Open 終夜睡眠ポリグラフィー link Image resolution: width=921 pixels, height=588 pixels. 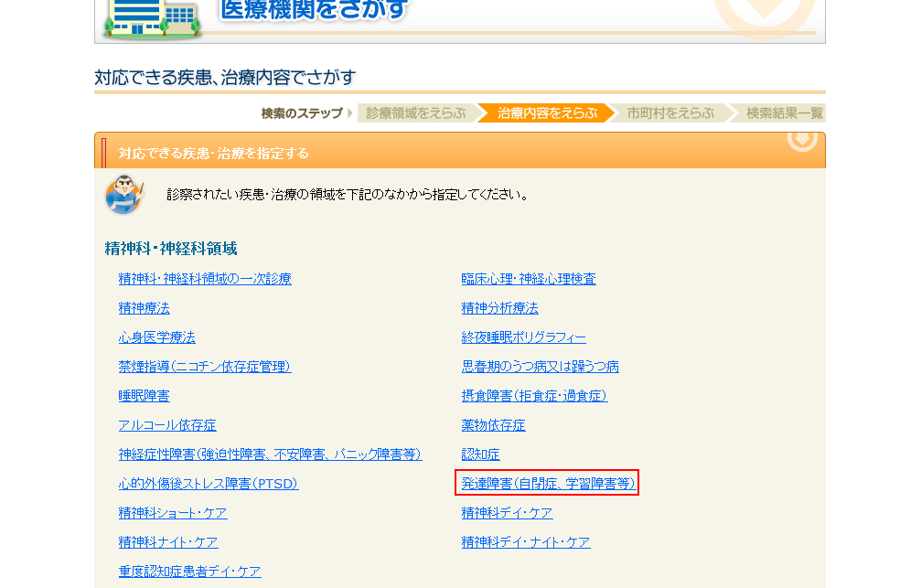pyautogui.click(x=524, y=337)
